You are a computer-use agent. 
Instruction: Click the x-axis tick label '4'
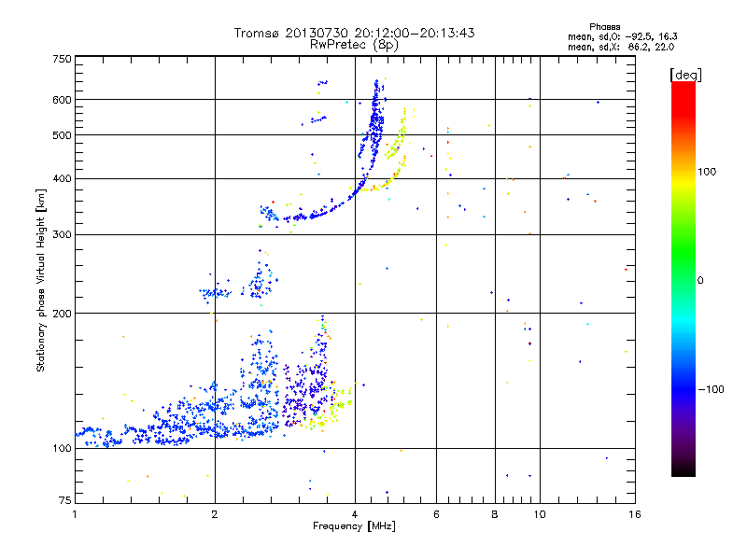pyautogui.click(x=355, y=514)
